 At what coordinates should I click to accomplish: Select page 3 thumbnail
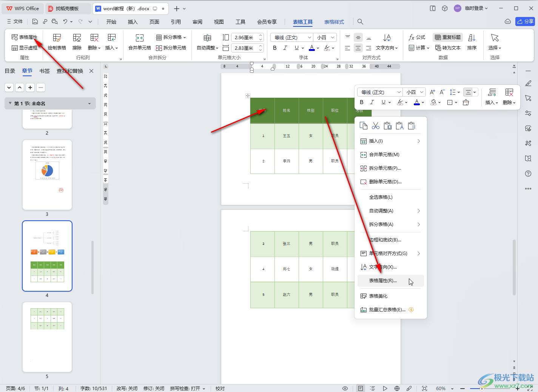tap(47, 175)
